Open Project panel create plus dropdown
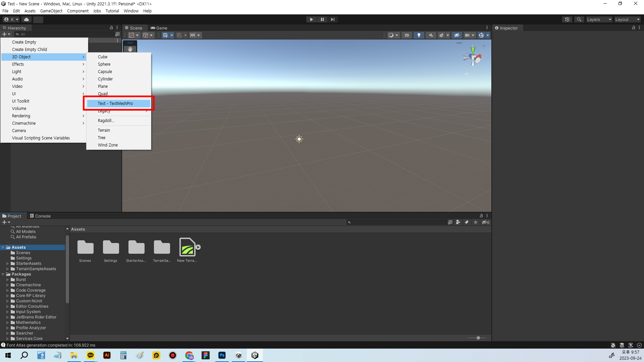 pos(6,222)
